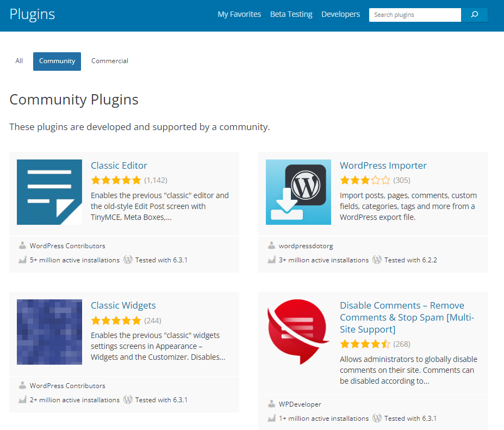Screen dimensions: 504x430
Task: Click the 2+ million active installations text
Action: [74, 400]
